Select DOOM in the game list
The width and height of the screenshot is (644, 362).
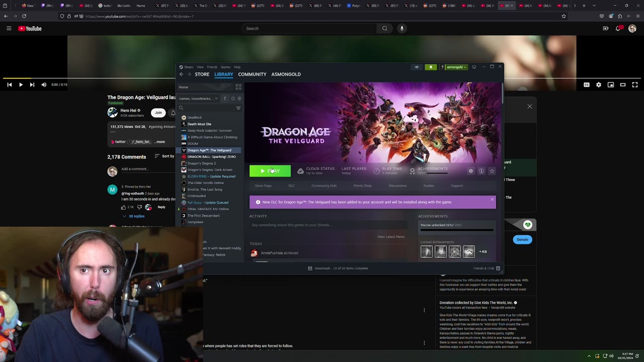click(193, 144)
